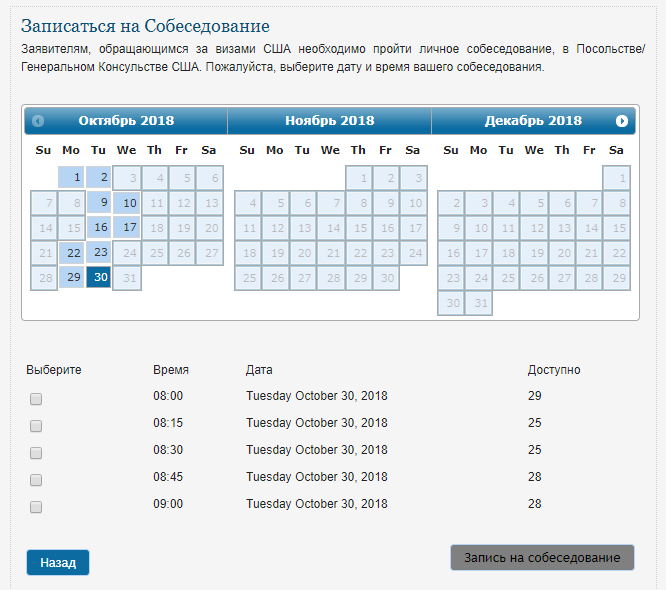
Task: Choose October 29 in the calendar
Action: click(72, 278)
